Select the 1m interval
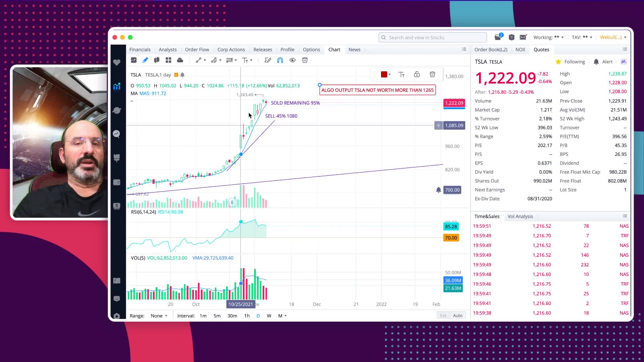 click(203, 316)
